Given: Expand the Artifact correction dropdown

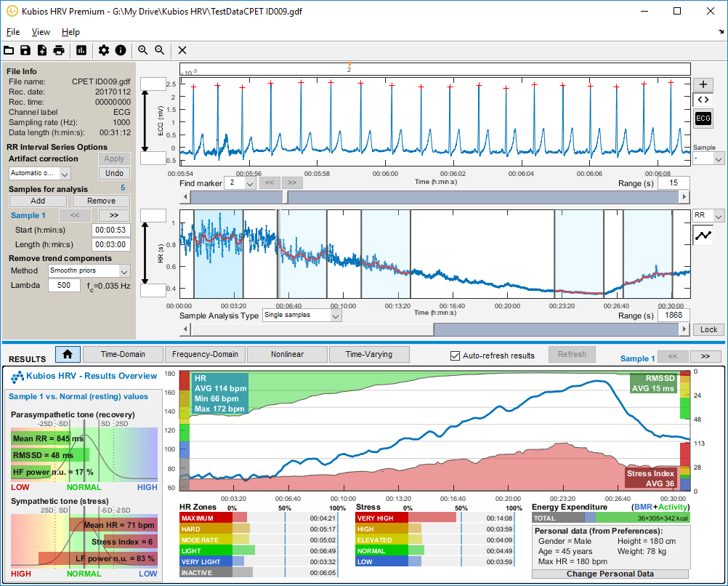Looking at the screenshot, I should 65,174.
